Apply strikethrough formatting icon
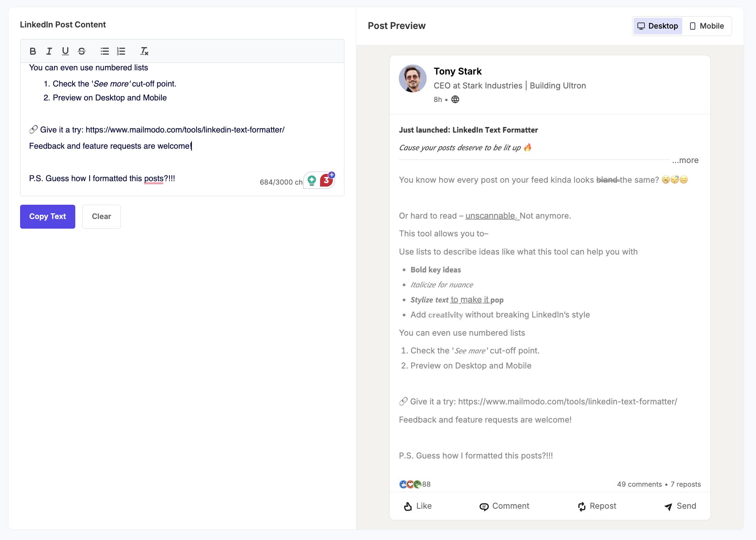Image resolution: width=756 pixels, height=540 pixels. tap(81, 51)
